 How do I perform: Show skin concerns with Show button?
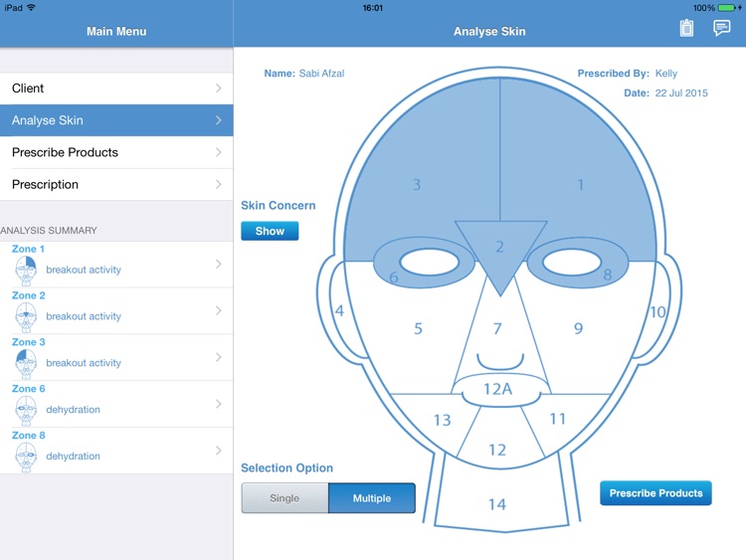270,231
